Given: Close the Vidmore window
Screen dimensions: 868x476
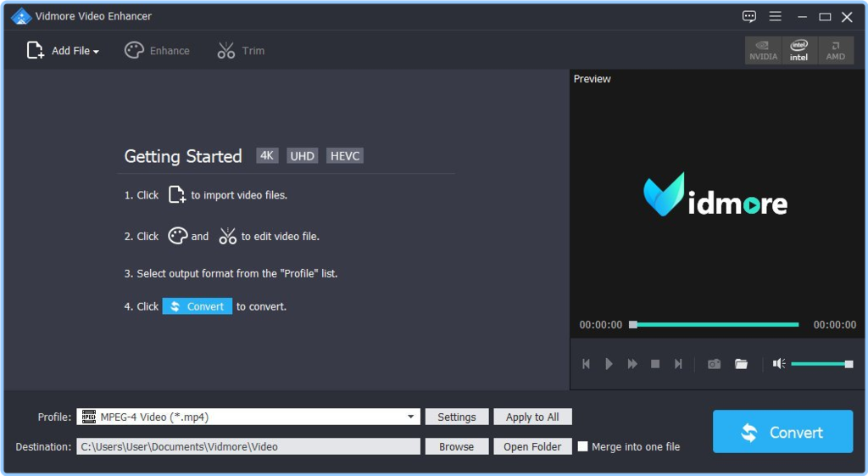Looking at the screenshot, I should 847,17.
